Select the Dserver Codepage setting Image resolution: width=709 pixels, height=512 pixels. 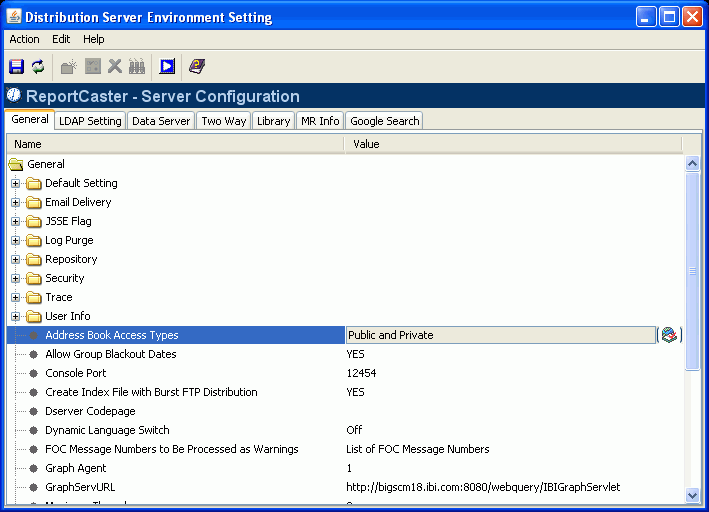(x=90, y=411)
